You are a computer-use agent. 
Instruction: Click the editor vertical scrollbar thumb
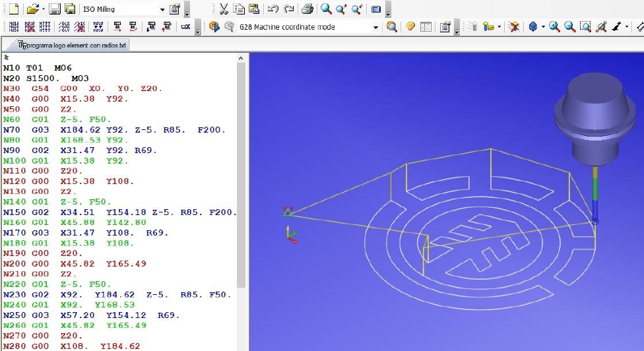[241, 175]
